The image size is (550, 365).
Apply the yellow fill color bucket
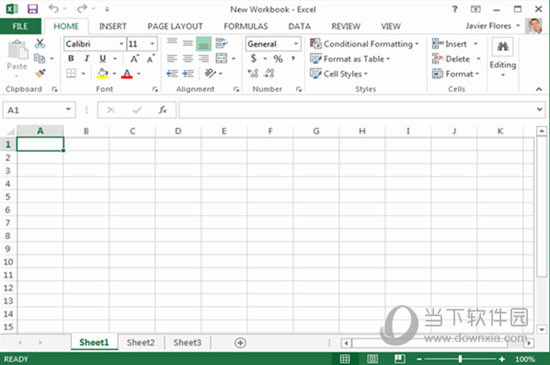[102, 73]
